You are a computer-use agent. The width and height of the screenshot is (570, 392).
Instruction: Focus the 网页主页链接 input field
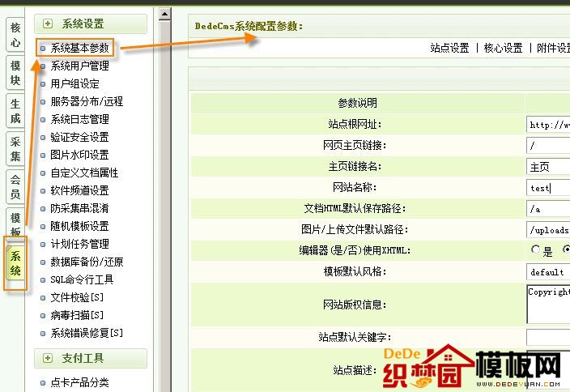tap(548, 146)
